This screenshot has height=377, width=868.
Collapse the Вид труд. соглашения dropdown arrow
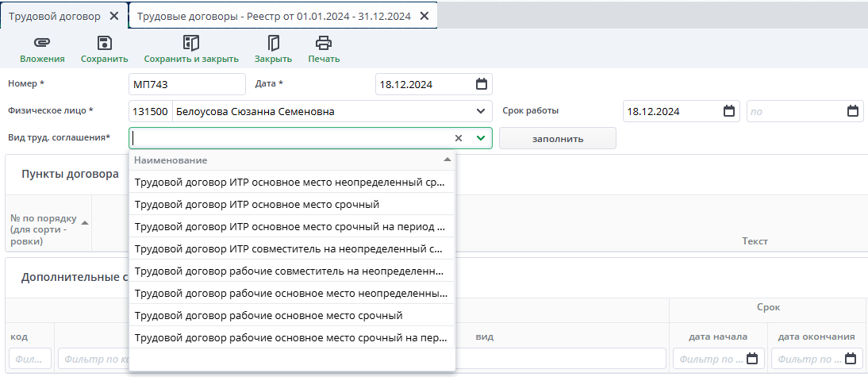[480, 138]
